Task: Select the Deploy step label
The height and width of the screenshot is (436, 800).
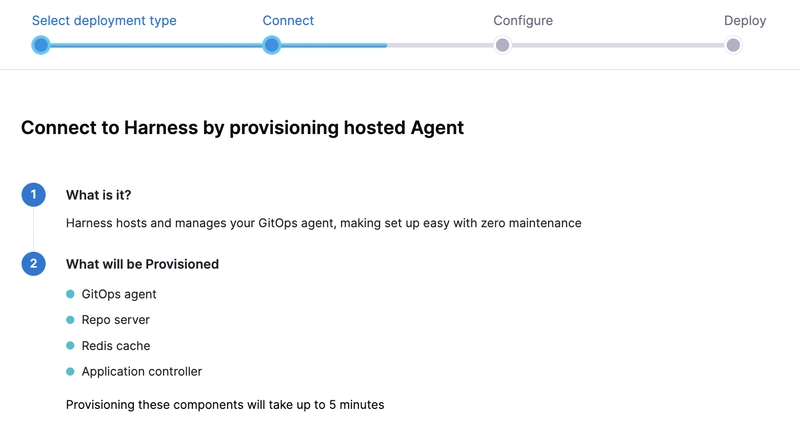Action: [x=745, y=20]
